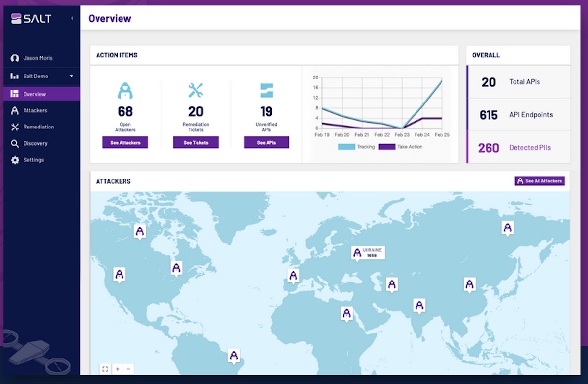This screenshot has height=384, width=588.
Task: Select the 615 API Endpoints row
Action: point(519,115)
